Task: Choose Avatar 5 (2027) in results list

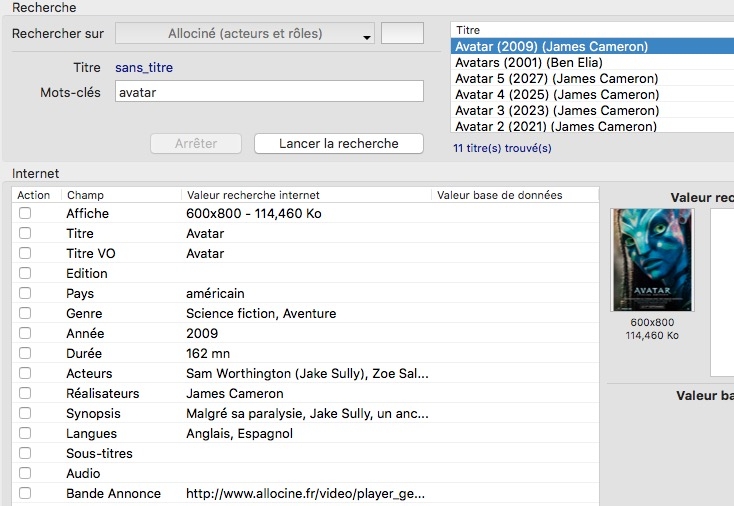Action: pos(556,79)
